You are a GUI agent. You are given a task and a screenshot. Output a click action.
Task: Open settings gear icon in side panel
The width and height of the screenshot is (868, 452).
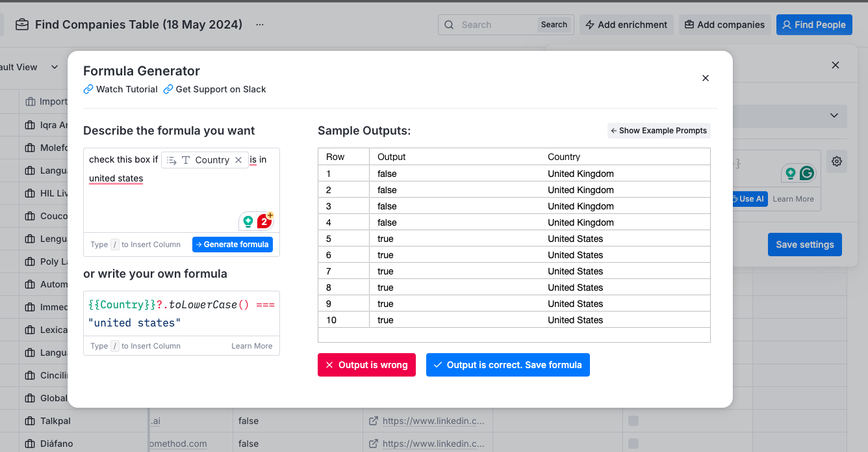[x=837, y=161]
